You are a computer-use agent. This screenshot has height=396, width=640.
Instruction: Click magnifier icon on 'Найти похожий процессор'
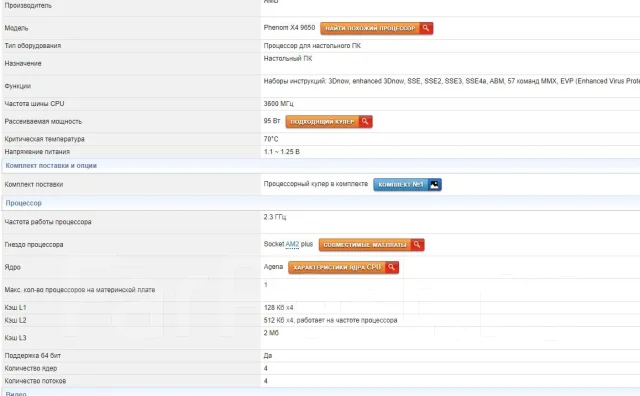[426, 28]
